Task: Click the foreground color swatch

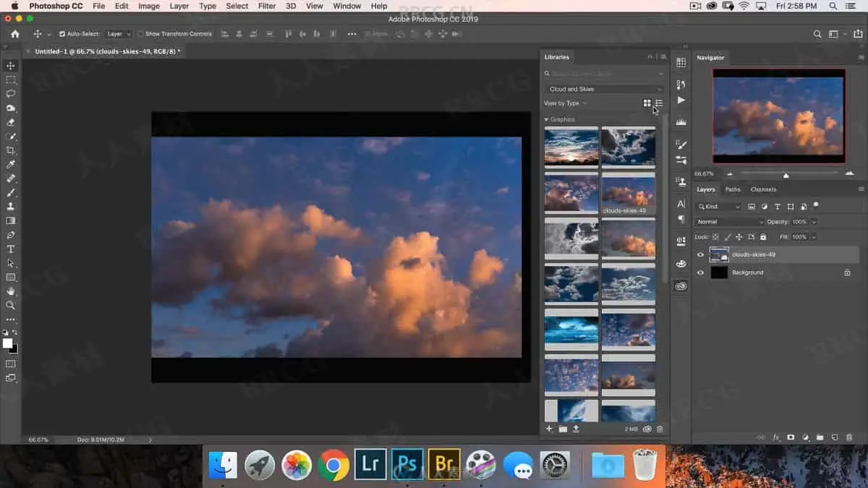Action: point(7,343)
